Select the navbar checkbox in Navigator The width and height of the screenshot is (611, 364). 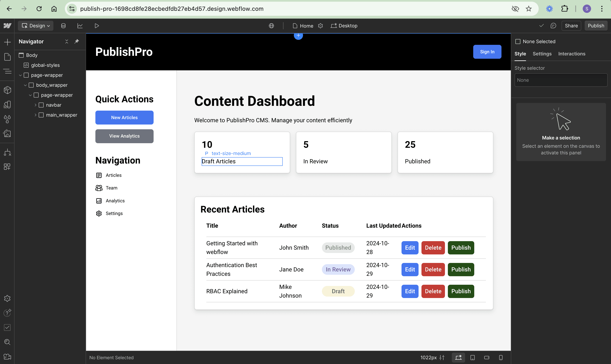click(41, 105)
